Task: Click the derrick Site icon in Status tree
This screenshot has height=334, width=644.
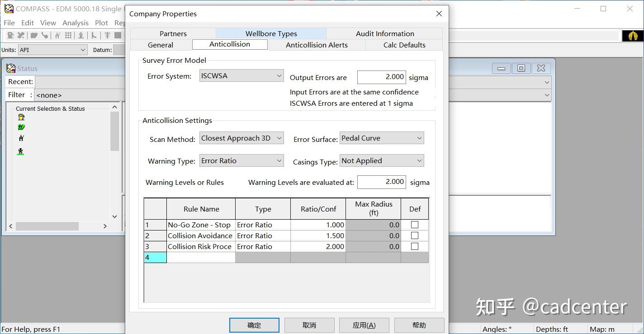Action: pos(21,138)
